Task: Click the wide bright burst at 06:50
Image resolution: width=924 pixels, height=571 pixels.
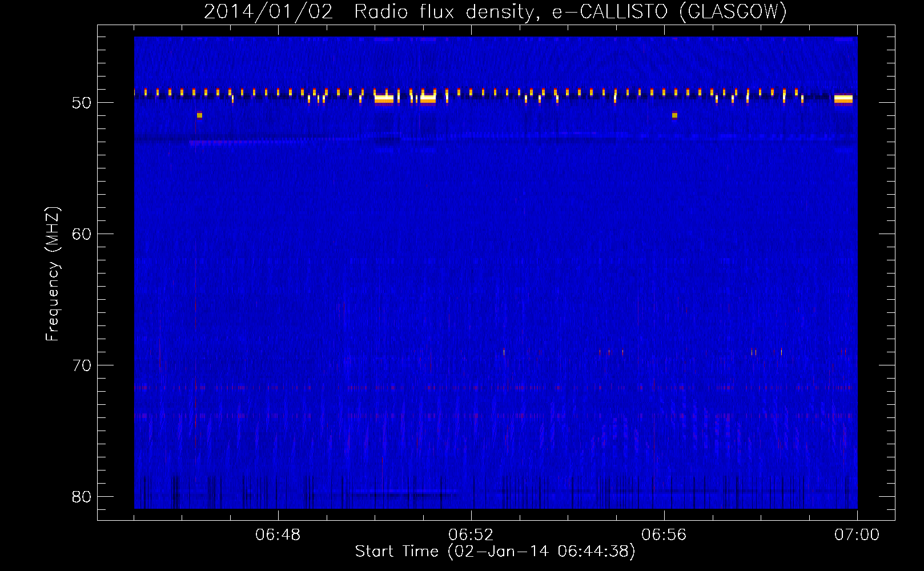Action: point(384,99)
